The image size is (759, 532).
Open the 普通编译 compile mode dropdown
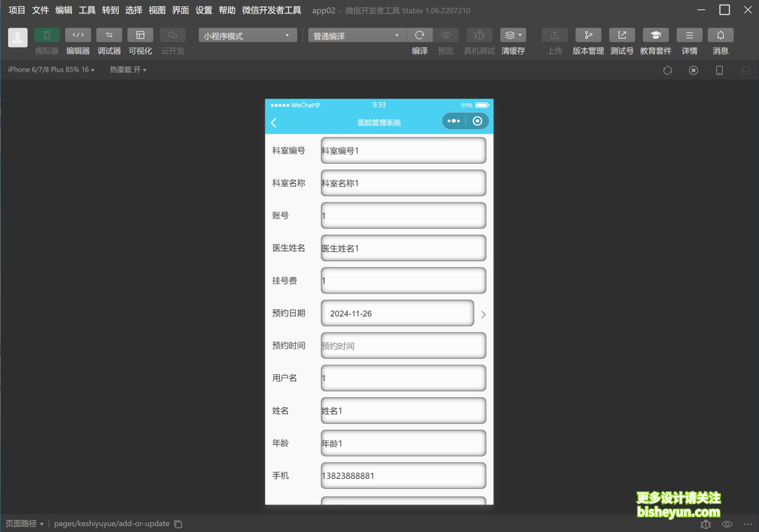[357, 36]
